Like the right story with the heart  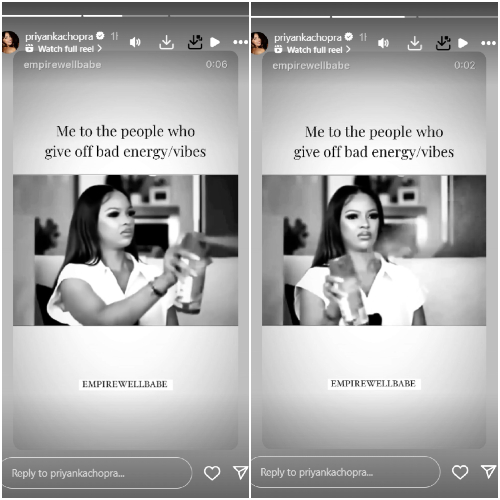click(460, 472)
